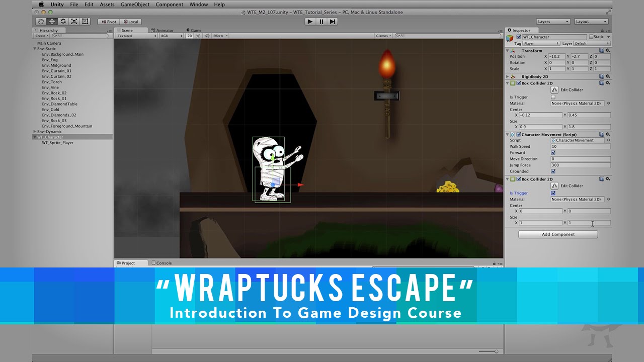Toggle Static checkbox in Inspector

pyautogui.click(x=591, y=37)
